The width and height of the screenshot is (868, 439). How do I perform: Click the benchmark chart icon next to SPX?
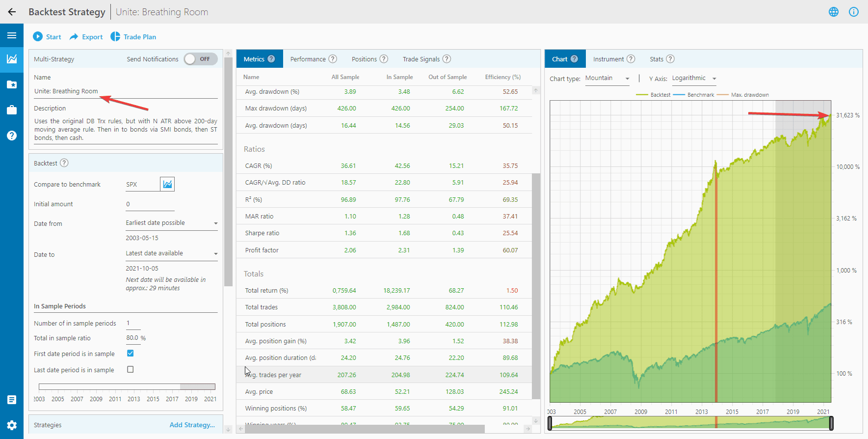167,184
